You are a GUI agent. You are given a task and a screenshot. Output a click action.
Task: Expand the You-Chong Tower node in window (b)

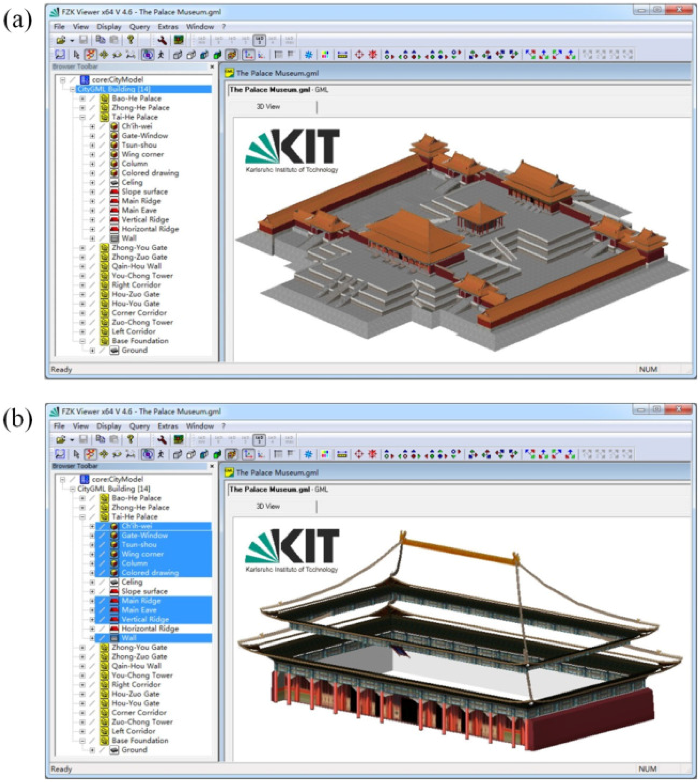(x=82, y=675)
